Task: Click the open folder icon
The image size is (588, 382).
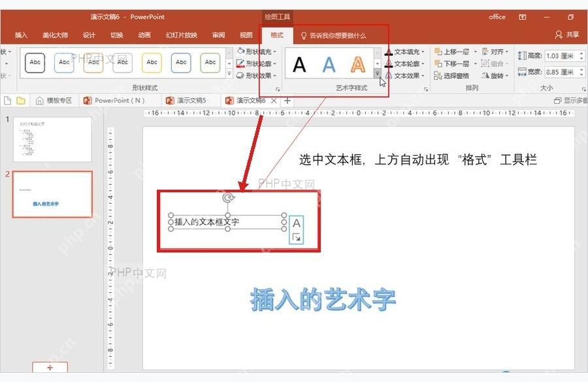Action: click(x=21, y=101)
